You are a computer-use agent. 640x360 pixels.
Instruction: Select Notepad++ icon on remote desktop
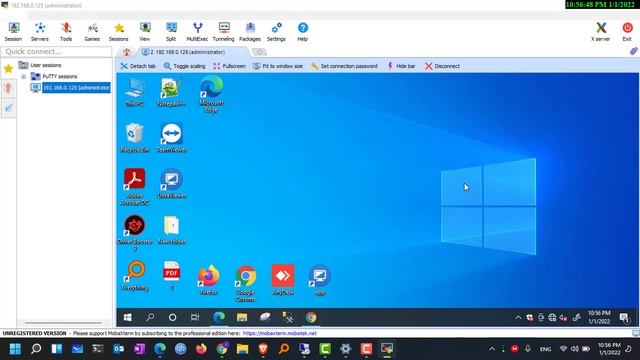point(171,92)
